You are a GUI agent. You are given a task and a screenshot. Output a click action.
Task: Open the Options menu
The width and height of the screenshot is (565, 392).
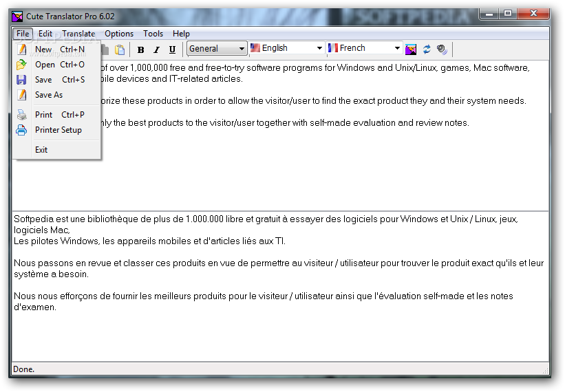pyautogui.click(x=119, y=34)
